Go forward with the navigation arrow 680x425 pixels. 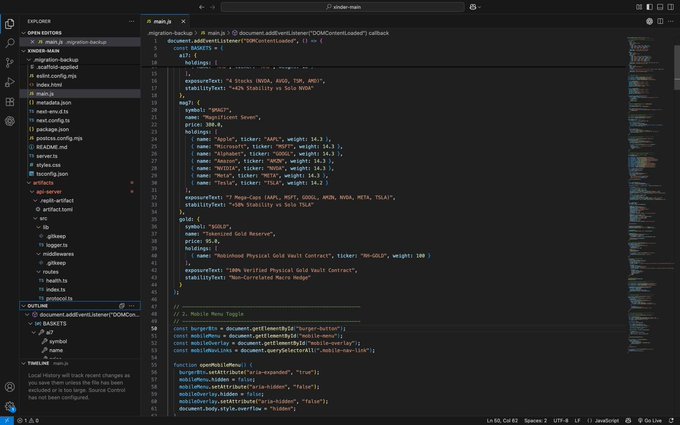click(212, 7)
